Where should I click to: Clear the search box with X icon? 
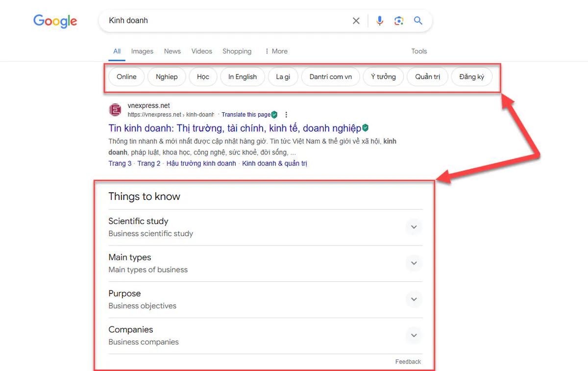coord(356,21)
